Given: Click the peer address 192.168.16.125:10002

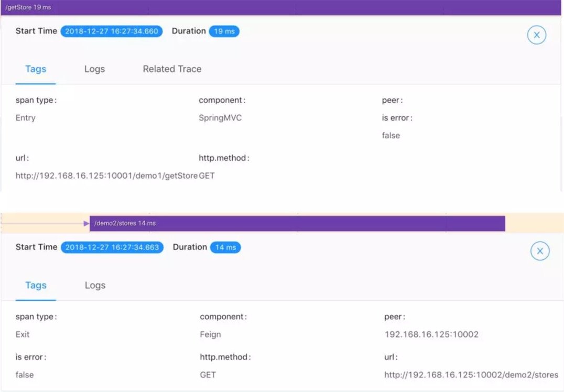Looking at the screenshot, I should pos(431,334).
